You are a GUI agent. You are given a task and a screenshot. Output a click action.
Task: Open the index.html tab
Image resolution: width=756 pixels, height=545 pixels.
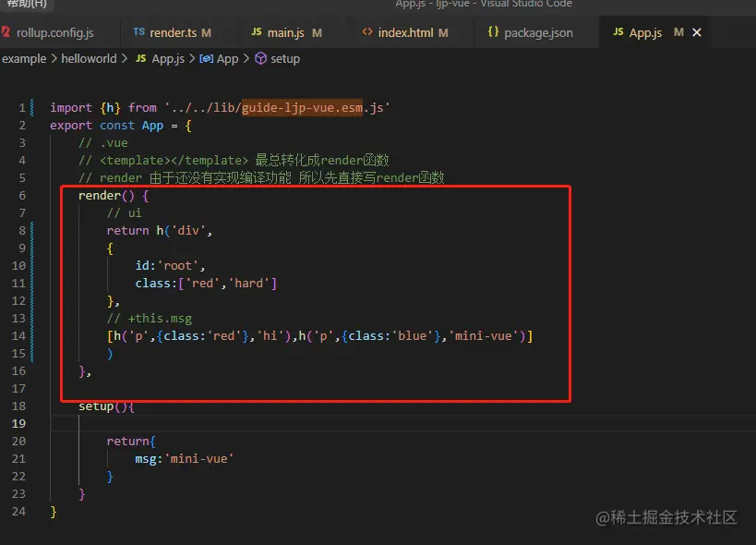point(405,33)
